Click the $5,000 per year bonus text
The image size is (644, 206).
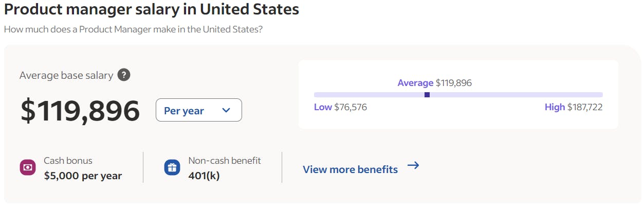[x=83, y=176]
